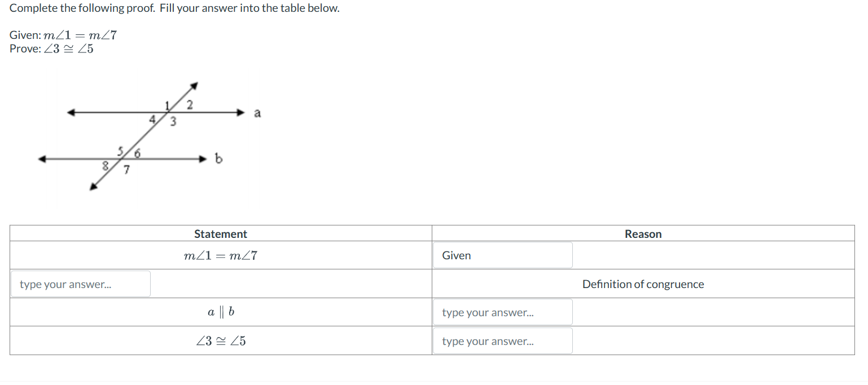
Task: Click the 'Prove: ∠3 ≅ ∠5' text
Action: [51, 48]
